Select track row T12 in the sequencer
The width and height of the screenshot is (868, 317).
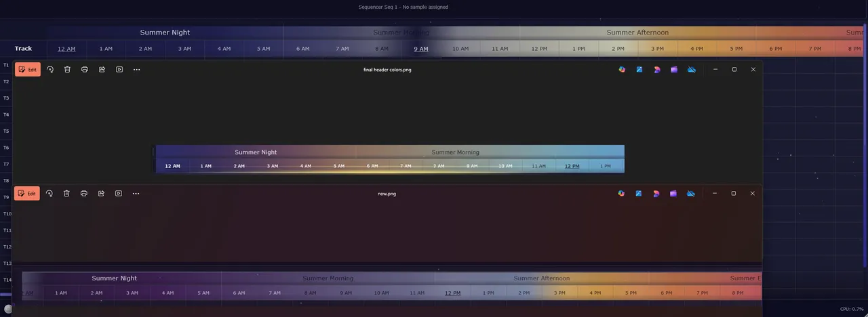[7, 247]
